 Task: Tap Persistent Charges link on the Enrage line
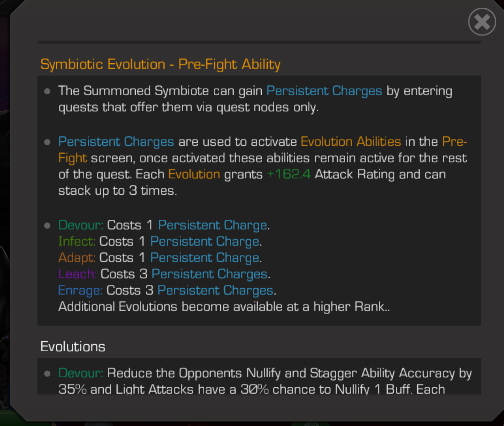215,290
